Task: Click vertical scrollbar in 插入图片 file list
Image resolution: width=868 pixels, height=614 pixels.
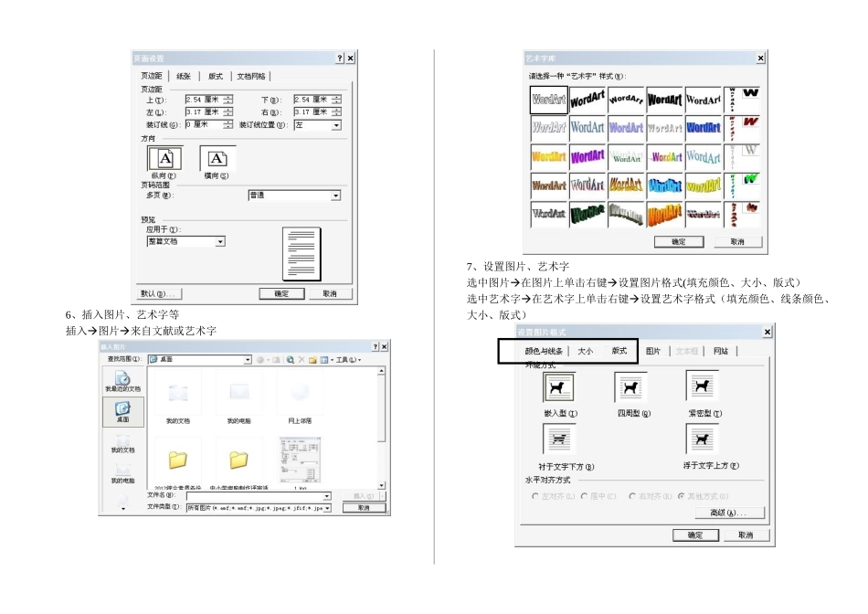Action: [381, 428]
